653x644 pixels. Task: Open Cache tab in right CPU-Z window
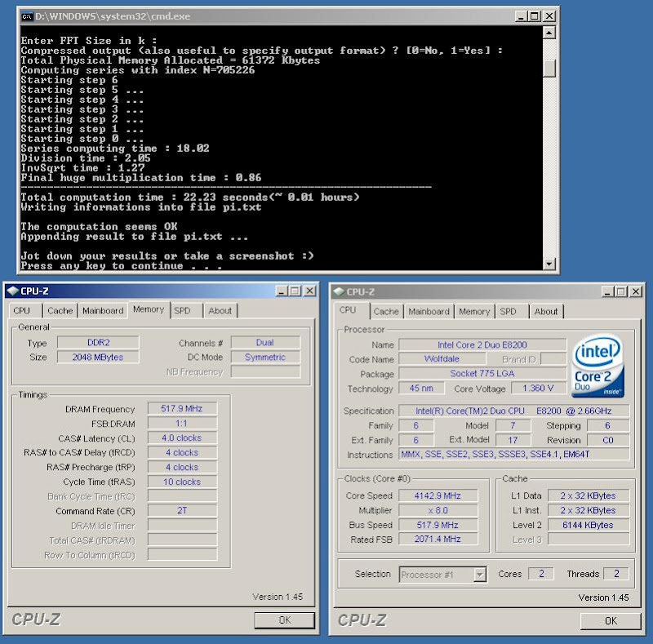click(x=386, y=312)
